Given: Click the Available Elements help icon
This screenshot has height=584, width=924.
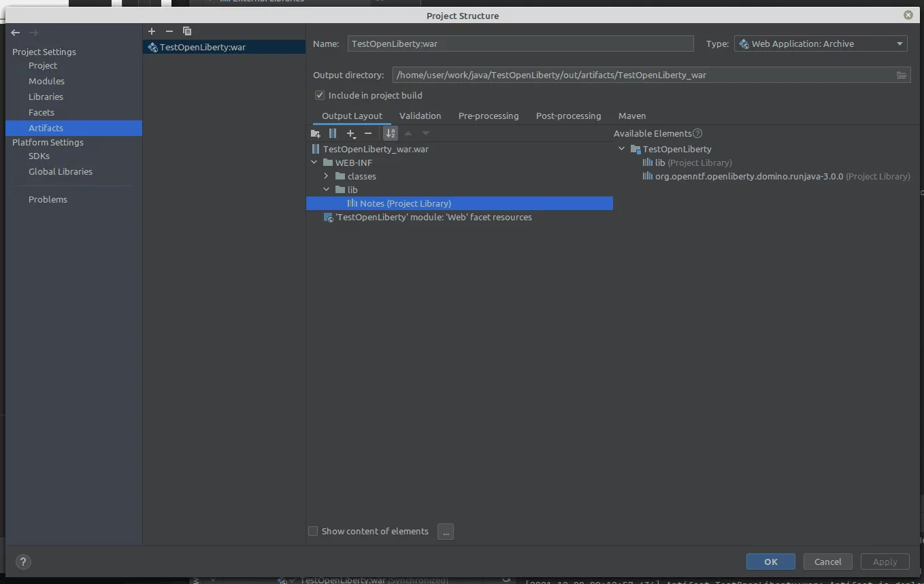Looking at the screenshot, I should pyautogui.click(x=697, y=134).
